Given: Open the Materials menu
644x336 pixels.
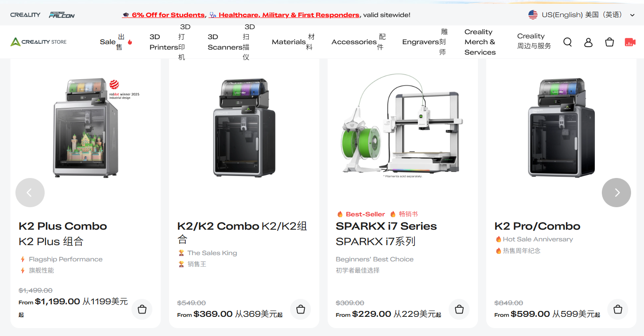Looking at the screenshot, I should point(293,42).
